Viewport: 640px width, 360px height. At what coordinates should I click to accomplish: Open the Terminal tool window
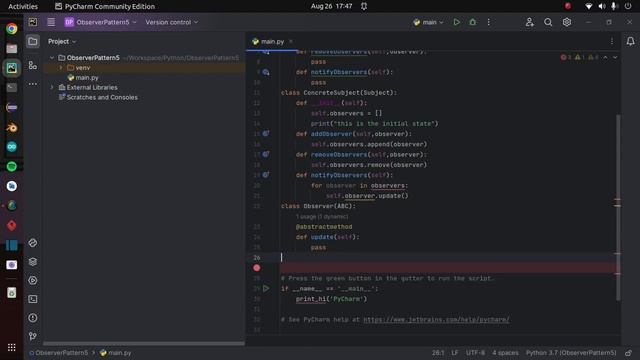(33, 299)
